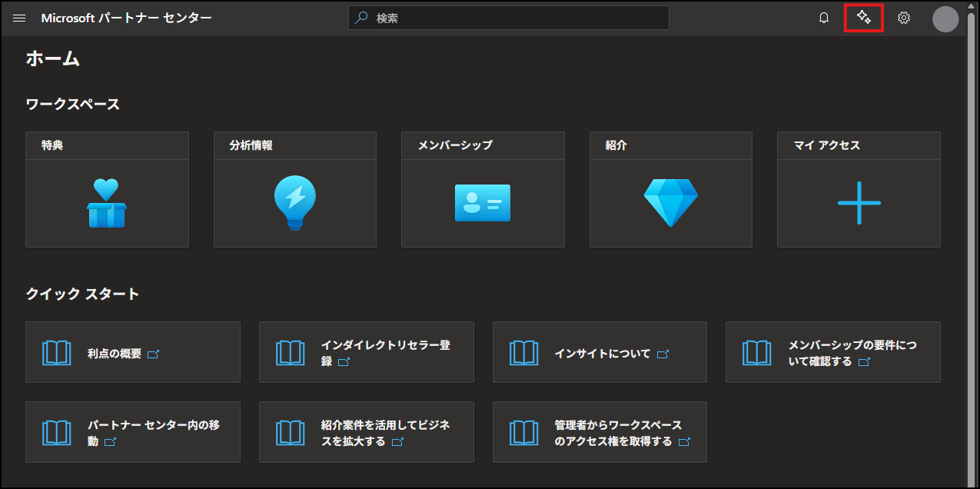Click the external-link icon after インダイレクトリセラー登録

344,362
